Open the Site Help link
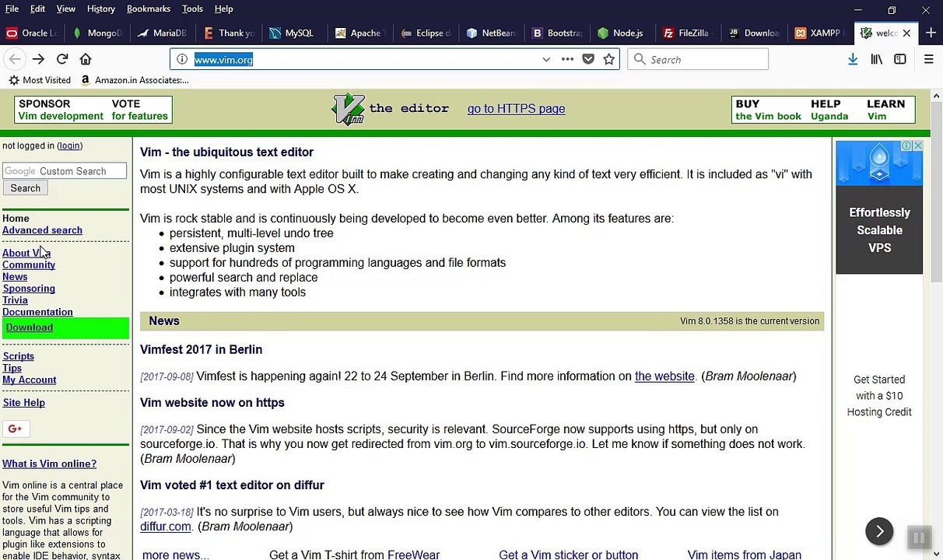The image size is (943, 560). (23, 403)
